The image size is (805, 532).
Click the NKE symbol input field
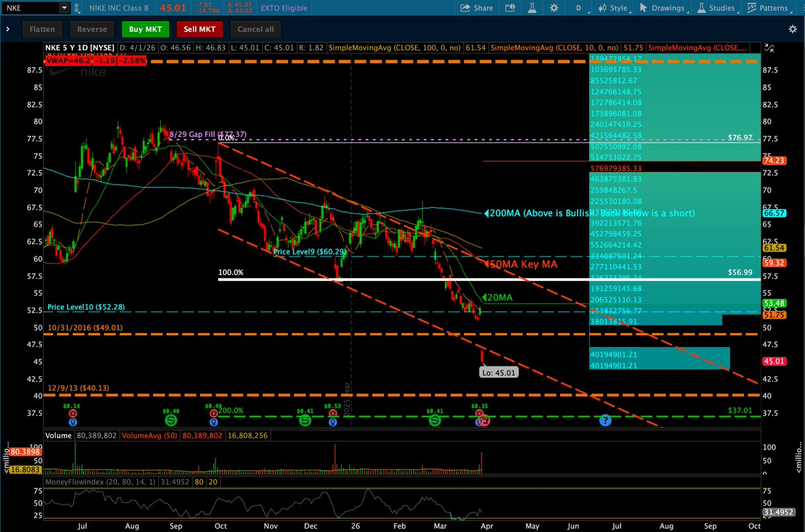pyautogui.click(x=30, y=9)
